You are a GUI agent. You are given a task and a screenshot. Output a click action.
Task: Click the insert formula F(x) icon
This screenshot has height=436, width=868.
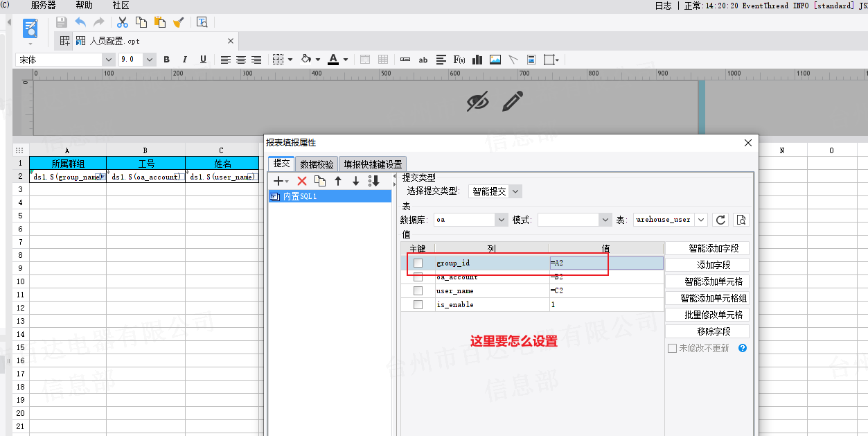(459, 60)
